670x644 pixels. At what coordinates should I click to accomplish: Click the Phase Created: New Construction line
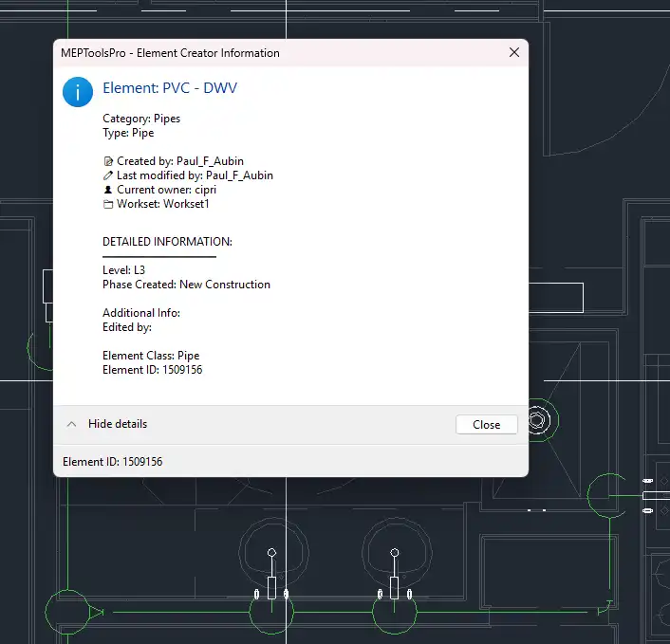pyautogui.click(x=186, y=285)
